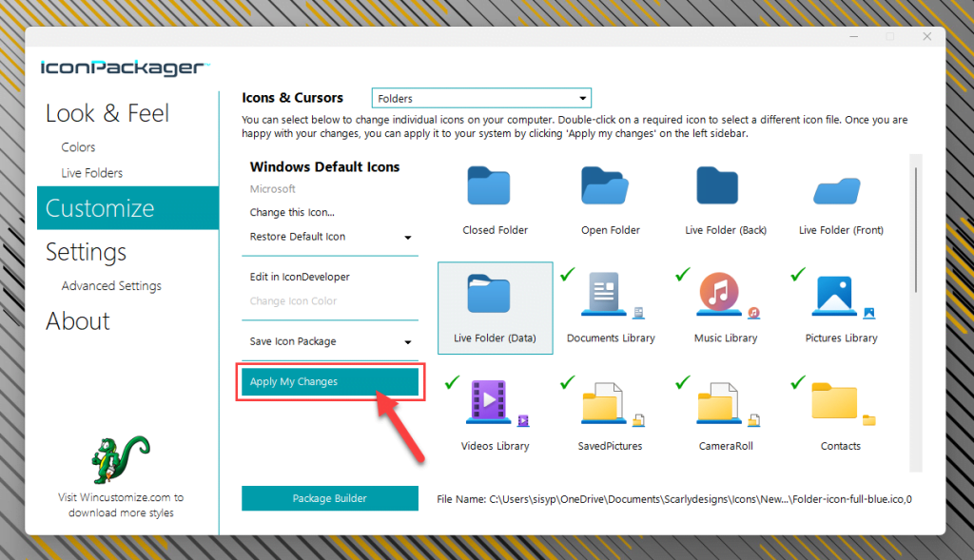This screenshot has height=560, width=974.
Task: Click the Apply My Changes button
Action: pyautogui.click(x=329, y=381)
